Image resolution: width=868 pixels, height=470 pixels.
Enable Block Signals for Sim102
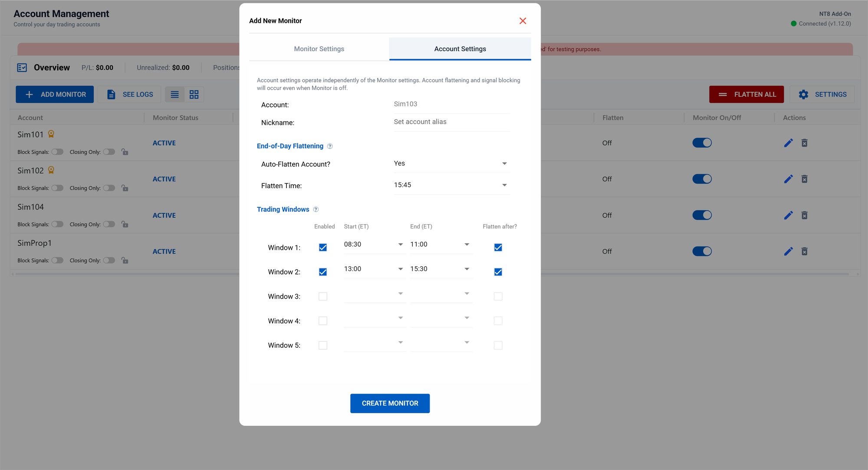coord(57,188)
